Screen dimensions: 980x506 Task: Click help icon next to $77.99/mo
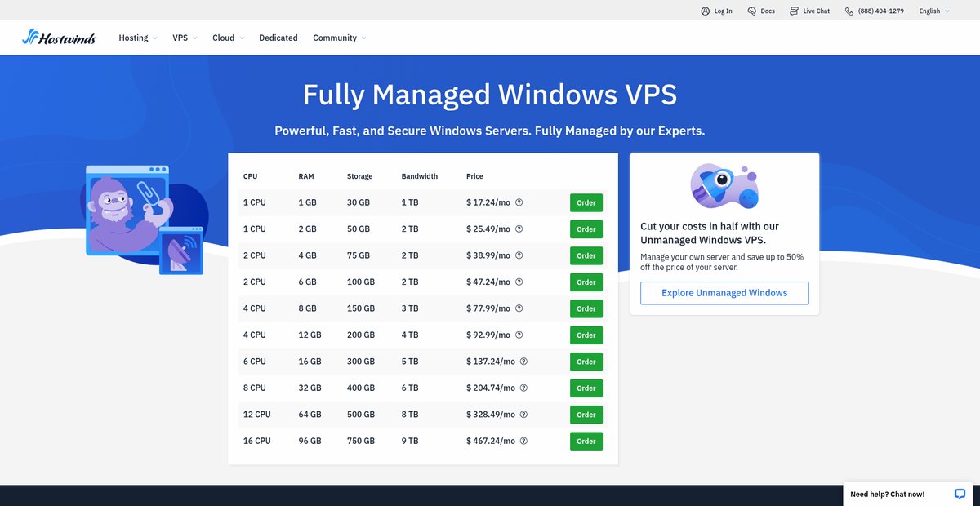click(519, 308)
